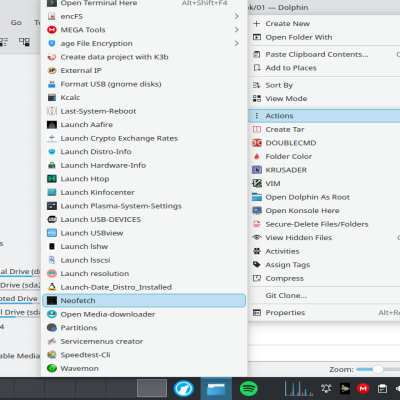Click the Format USB drive icon

52,84
